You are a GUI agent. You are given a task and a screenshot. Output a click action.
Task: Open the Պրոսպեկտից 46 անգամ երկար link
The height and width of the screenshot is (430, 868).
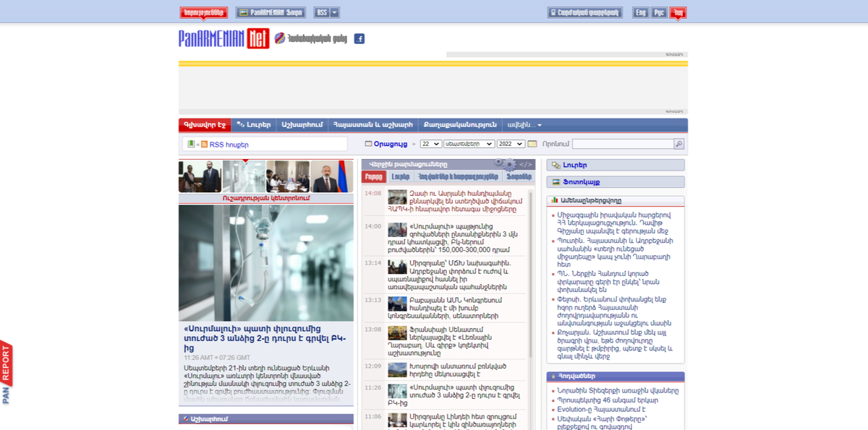(x=608, y=400)
